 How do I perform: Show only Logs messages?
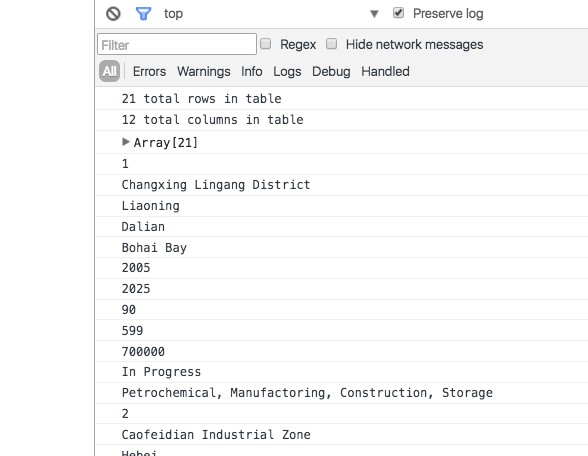[287, 71]
